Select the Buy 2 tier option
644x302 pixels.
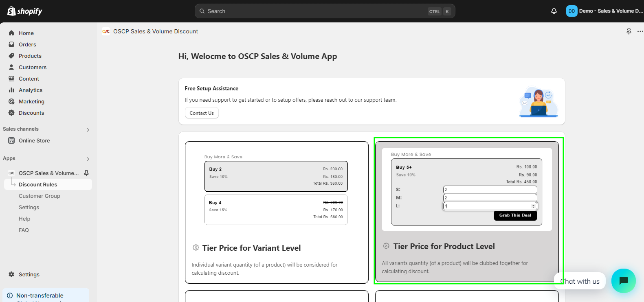pyautogui.click(x=276, y=176)
